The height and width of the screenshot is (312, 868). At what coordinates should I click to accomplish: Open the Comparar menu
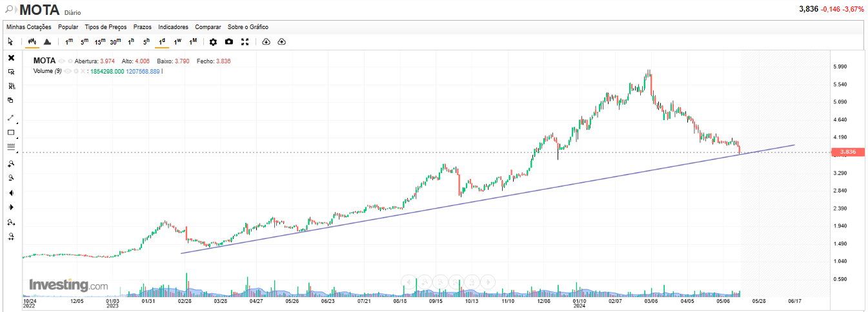[x=208, y=27]
